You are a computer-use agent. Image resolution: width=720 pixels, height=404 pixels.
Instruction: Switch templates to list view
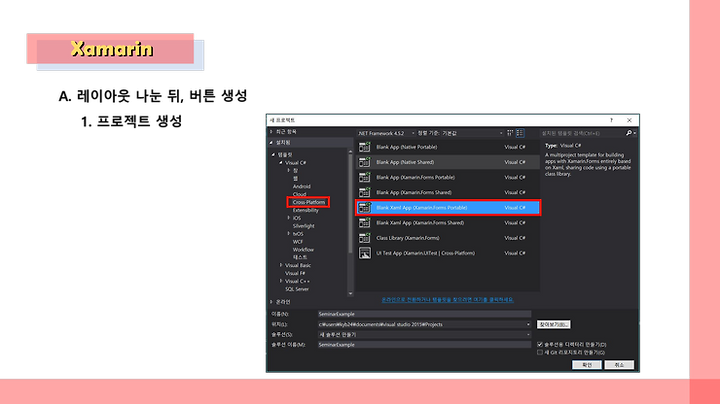[520, 133]
